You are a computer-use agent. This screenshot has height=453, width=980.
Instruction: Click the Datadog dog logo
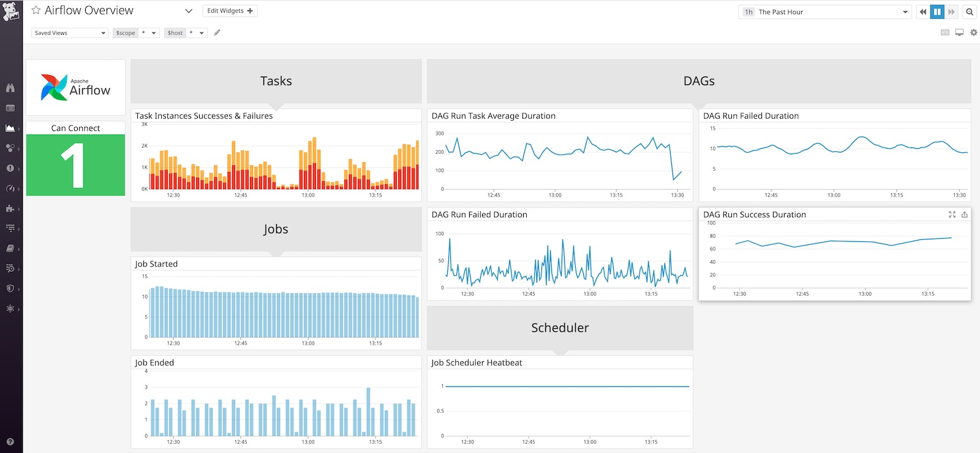tap(11, 11)
